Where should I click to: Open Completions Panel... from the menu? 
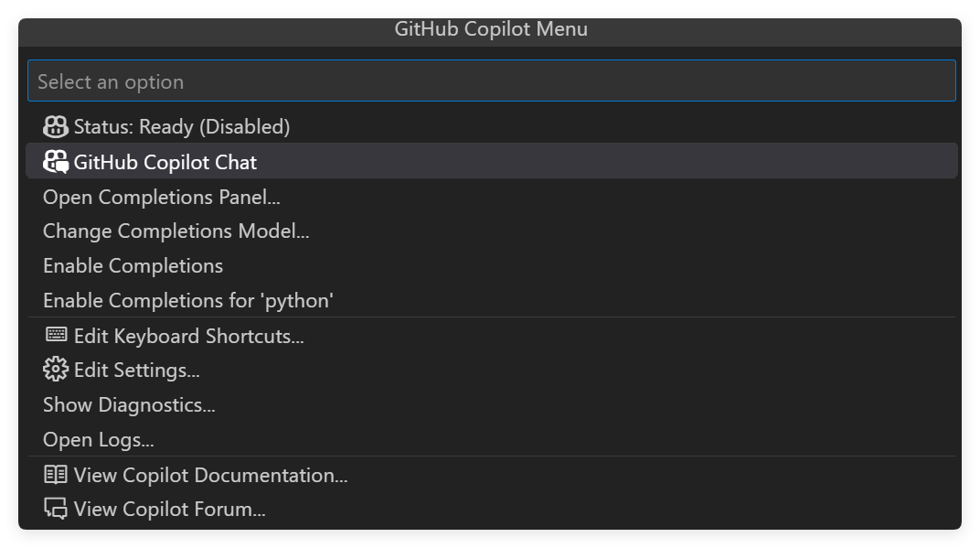[x=161, y=197]
